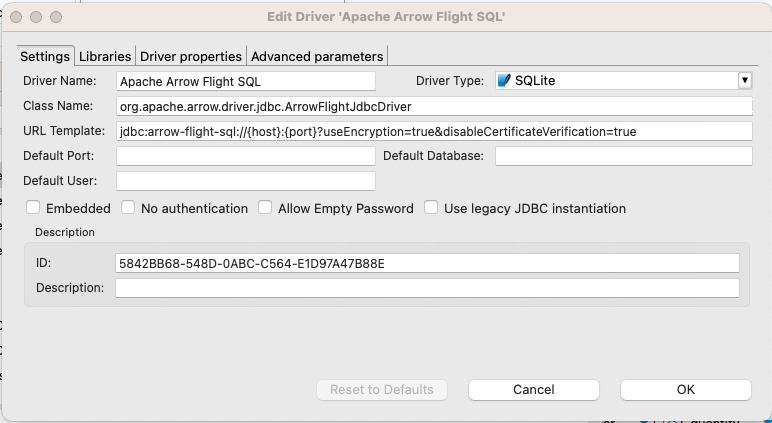The image size is (772, 423).
Task: Enable Use legacy JDBC instantiation
Action: 431,208
